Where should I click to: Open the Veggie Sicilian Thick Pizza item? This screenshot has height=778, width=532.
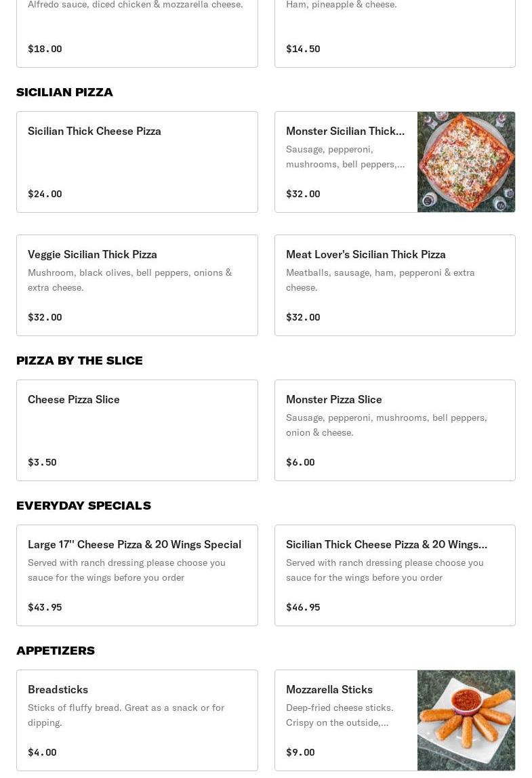[137, 285]
